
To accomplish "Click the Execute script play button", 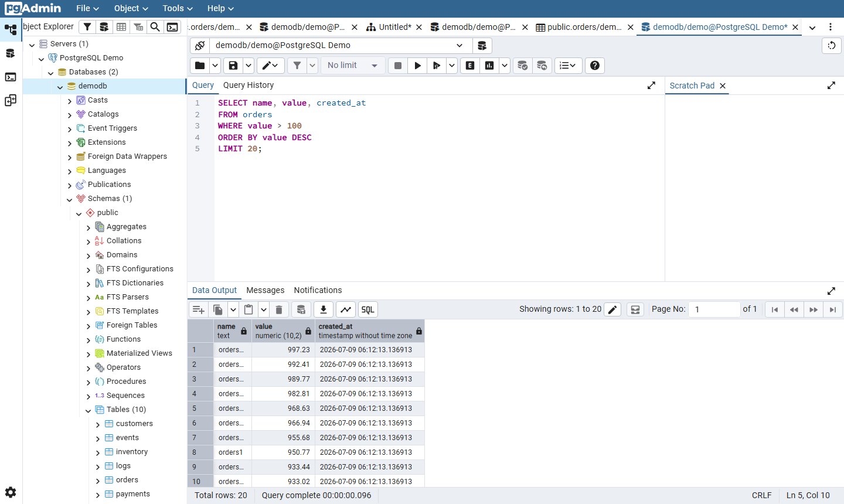I will pyautogui.click(x=418, y=66).
